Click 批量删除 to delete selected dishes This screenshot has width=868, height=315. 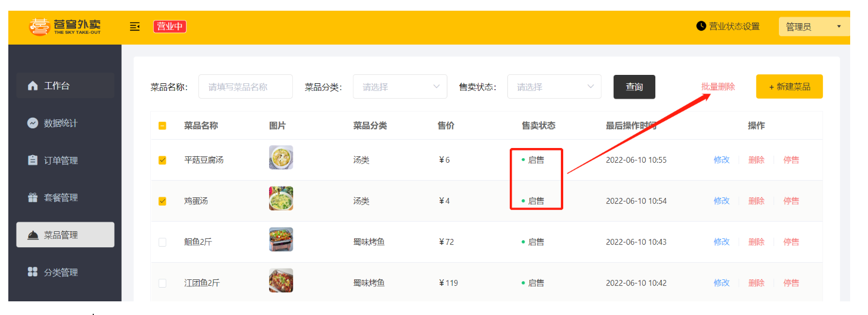[718, 87]
